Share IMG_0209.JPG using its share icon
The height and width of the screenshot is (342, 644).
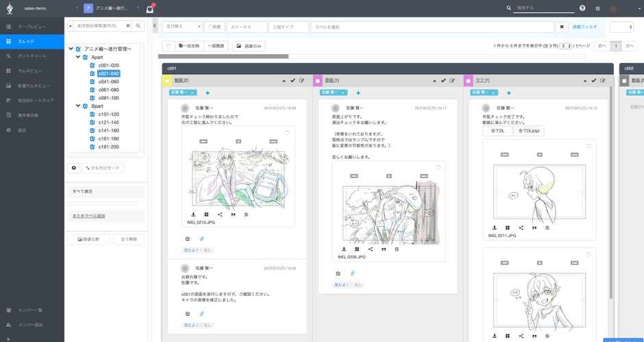[371, 249]
